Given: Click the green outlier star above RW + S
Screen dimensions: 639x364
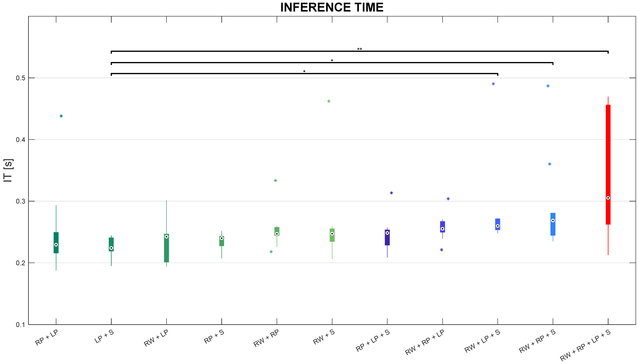Looking at the screenshot, I should [329, 101].
